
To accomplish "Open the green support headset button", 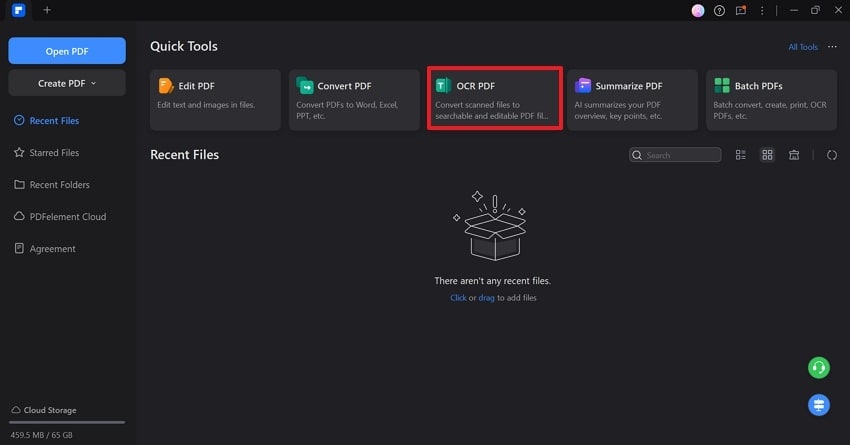I will 819,367.
